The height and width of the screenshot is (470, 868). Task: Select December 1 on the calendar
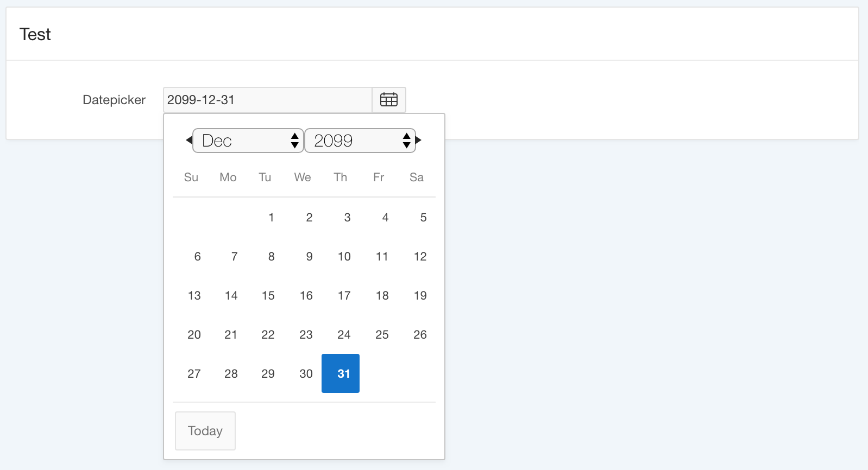tap(271, 217)
